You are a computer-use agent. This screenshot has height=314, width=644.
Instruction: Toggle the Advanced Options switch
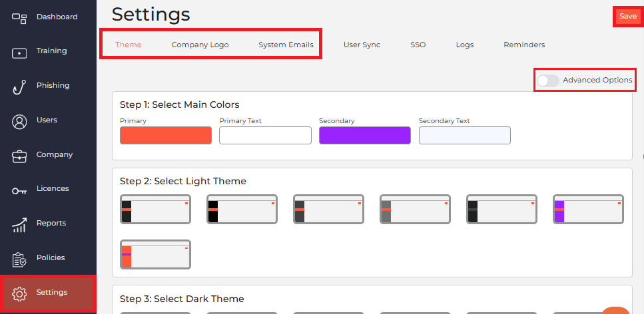pos(548,80)
